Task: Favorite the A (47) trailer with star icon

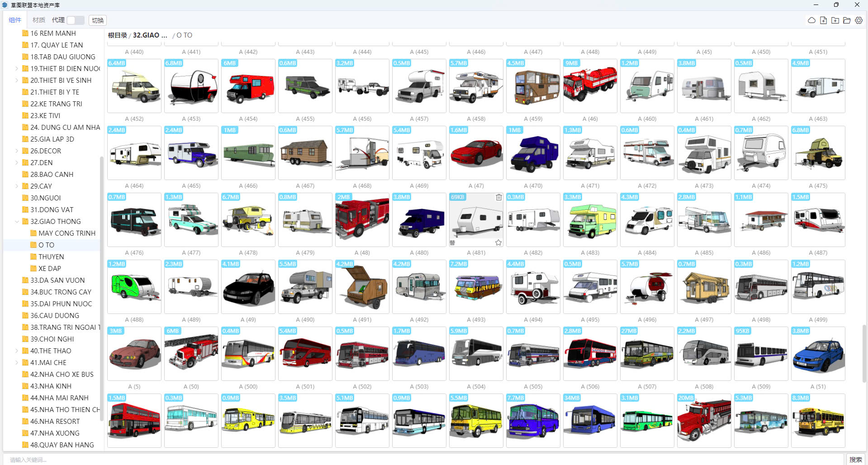Action: (x=498, y=243)
